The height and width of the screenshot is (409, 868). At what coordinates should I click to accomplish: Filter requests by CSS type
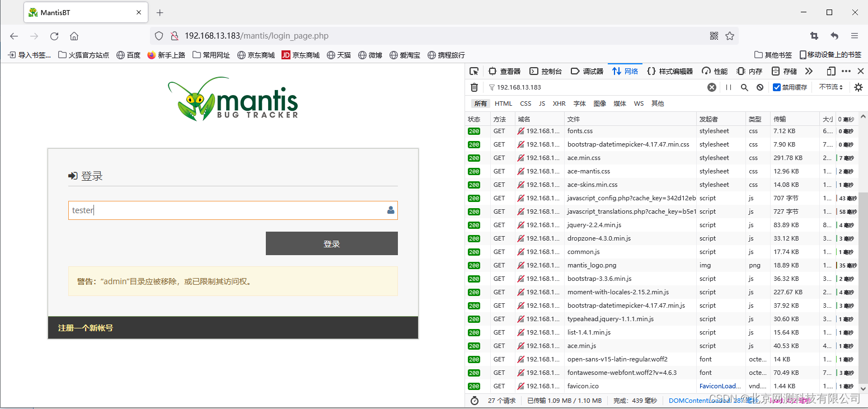(526, 104)
